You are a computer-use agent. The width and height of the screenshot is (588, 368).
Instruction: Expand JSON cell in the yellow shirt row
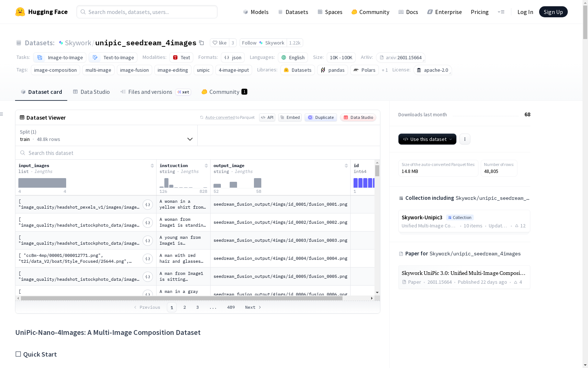[148, 205]
